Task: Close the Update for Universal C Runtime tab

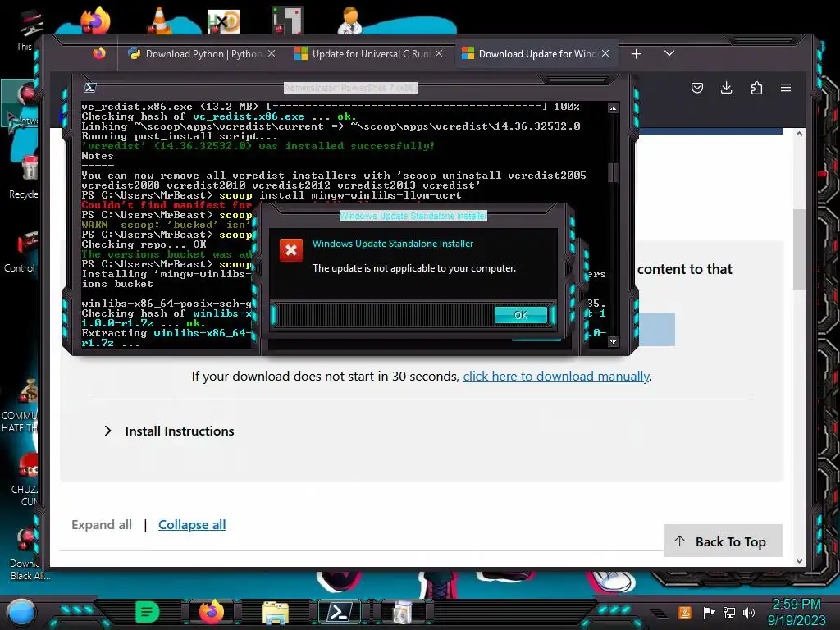Action: click(x=439, y=53)
